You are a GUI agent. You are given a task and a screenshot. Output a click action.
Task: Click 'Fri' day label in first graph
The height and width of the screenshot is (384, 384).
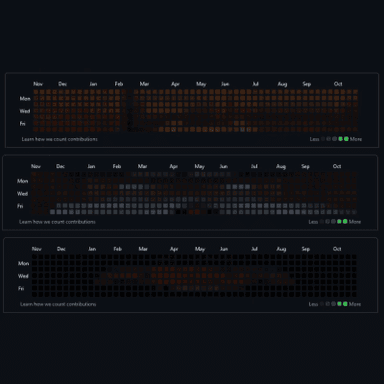(x=22, y=124)
